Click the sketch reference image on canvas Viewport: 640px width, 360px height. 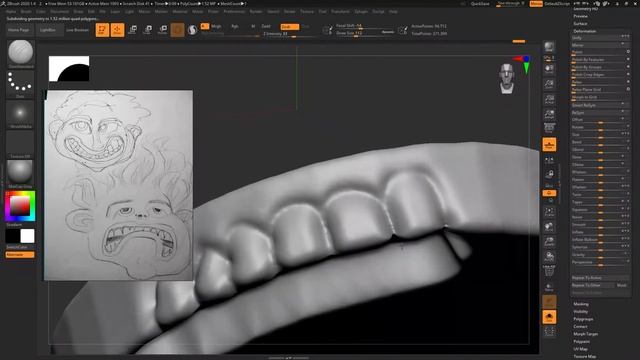118,185
